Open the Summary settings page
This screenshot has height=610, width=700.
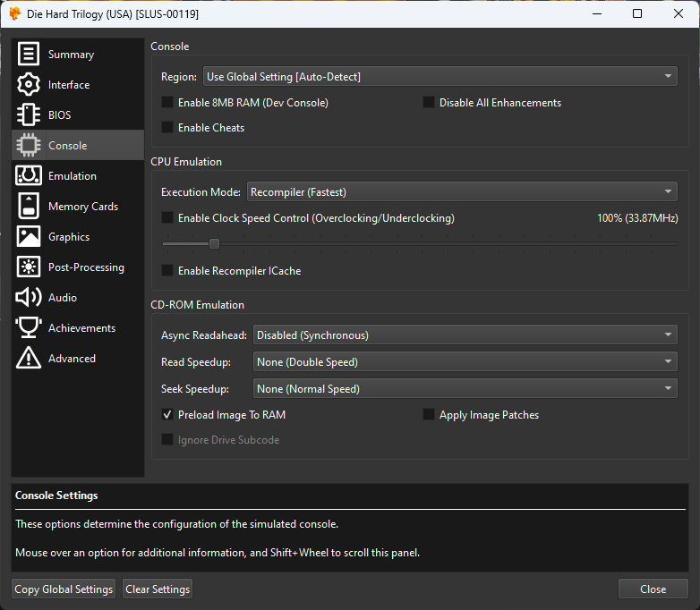click(x=78, y=54)
